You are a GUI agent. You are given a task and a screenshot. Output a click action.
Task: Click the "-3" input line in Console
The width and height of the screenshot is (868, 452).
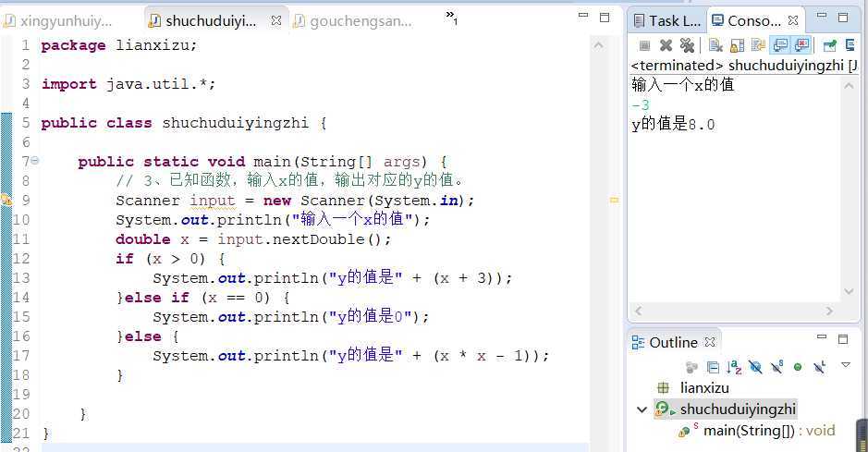[x=641, y=105]
